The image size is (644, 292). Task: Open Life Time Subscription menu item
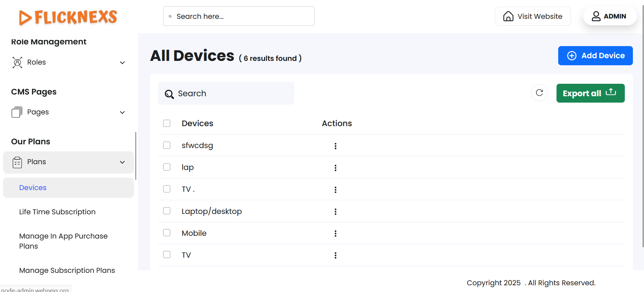click(x=57, y=212)
